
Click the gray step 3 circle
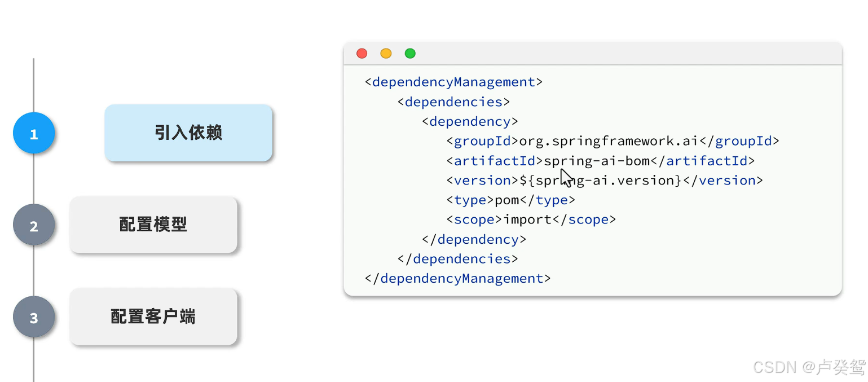click(x=34, y=317)
